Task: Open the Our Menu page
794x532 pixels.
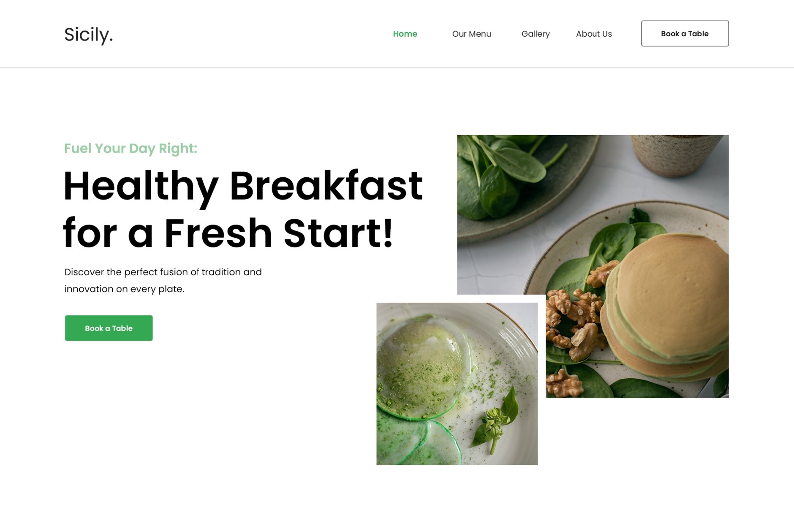Action: [x=471, y=34]
